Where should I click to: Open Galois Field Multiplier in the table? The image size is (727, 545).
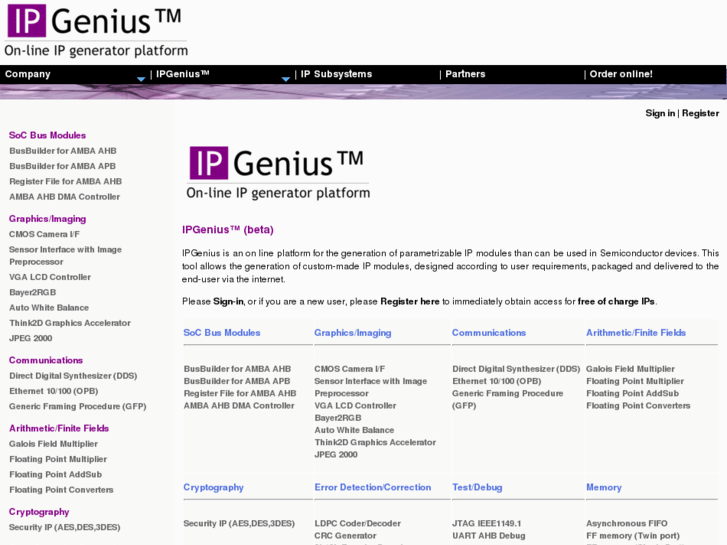point(631,369)
